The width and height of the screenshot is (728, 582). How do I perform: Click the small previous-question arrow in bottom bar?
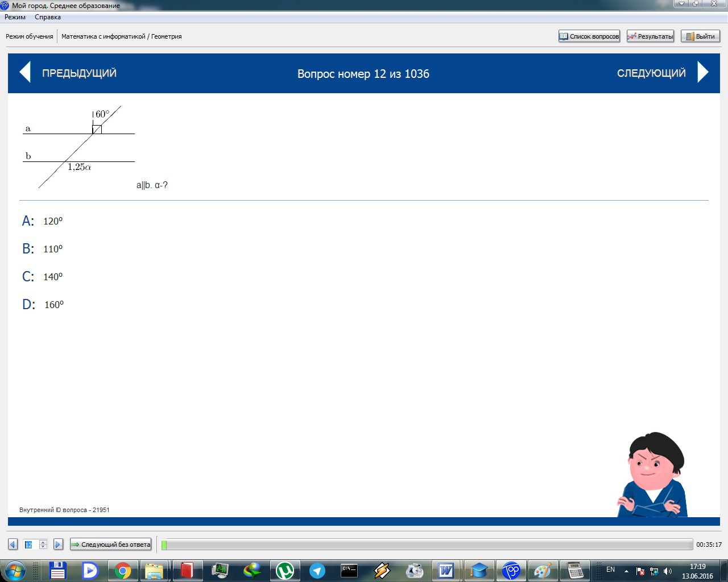pyautogui.click(x=13, y=544)
